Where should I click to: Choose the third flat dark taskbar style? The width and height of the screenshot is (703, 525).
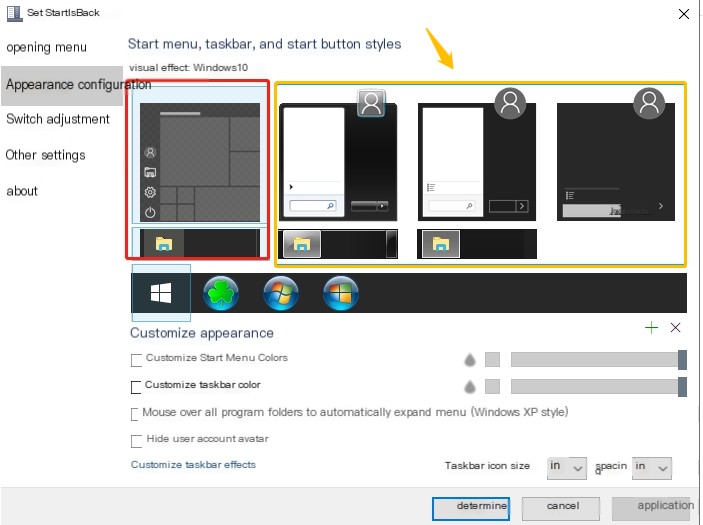coord(477,244)
